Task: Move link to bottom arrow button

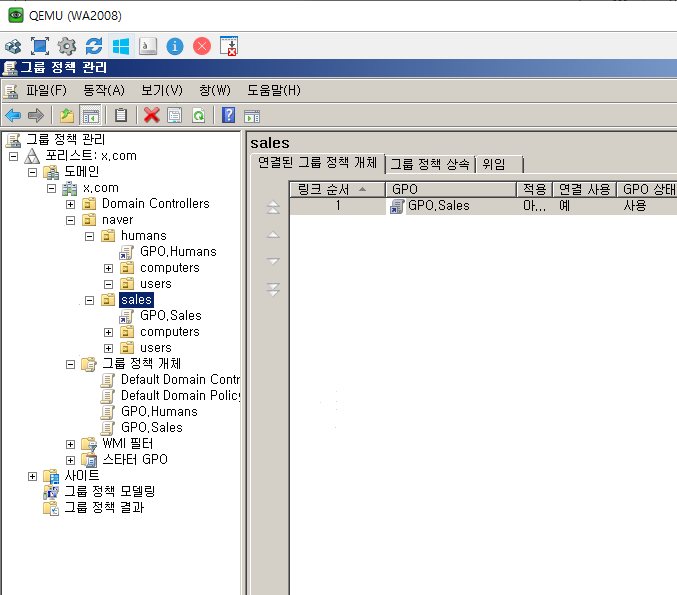Action: [x=273, y=289]
